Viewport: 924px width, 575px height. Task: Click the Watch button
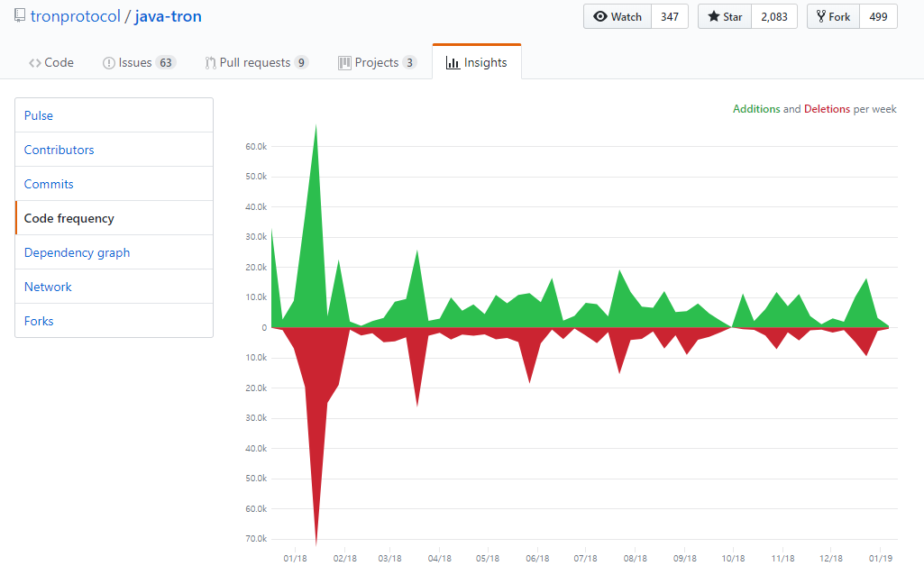click(x=618, y=16)
